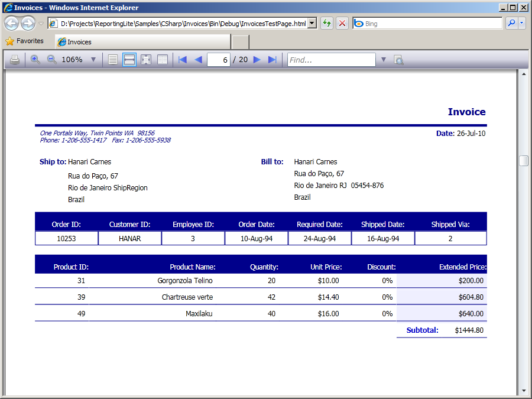Zoom in on the report
The height and width of the screenshot is (399, 532).
point(35,60)
